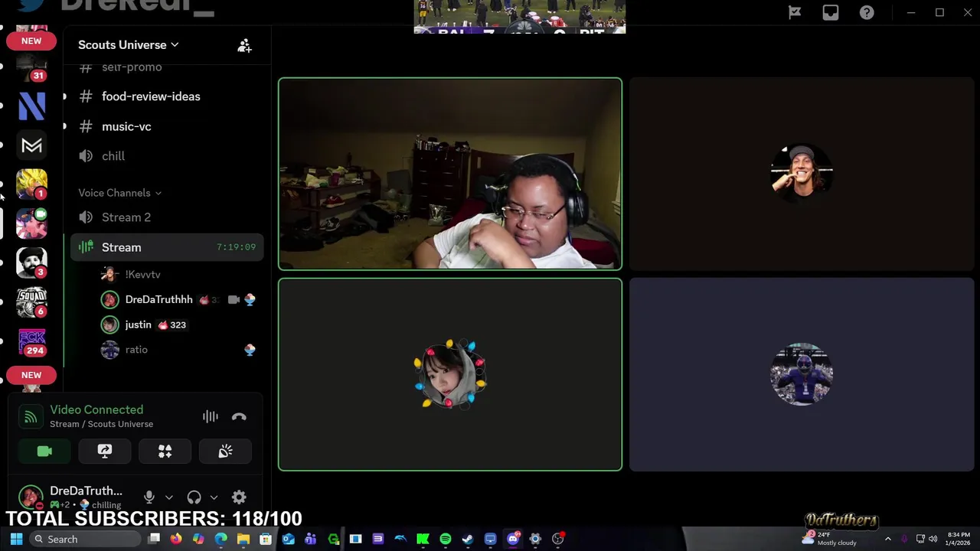Deafen with the headphones icon
Viewport: 980px width, 551px height.
pos(194,497)
